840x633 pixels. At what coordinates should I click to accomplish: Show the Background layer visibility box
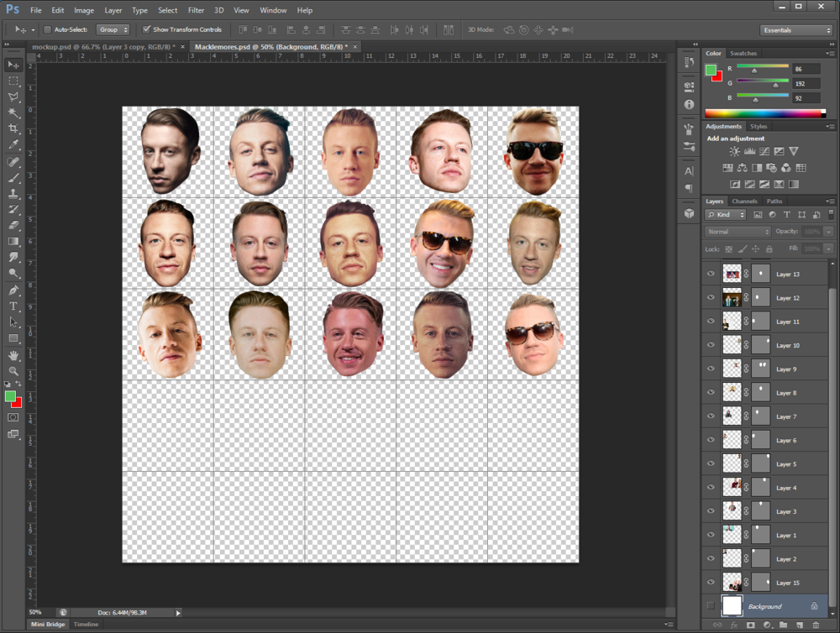(711, 606)
